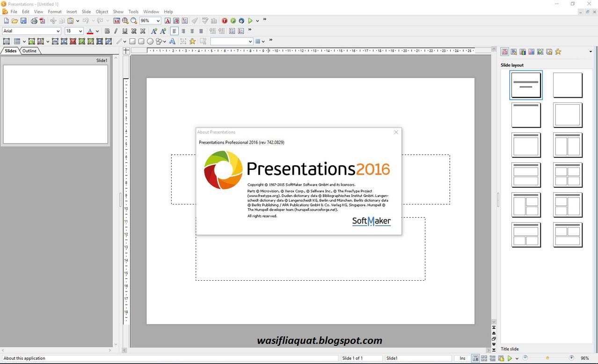Image resolution: width=598 pixels, height=364 pixels.
Task: Insert a rounded rectangle shape
Action: coord(141,41)
